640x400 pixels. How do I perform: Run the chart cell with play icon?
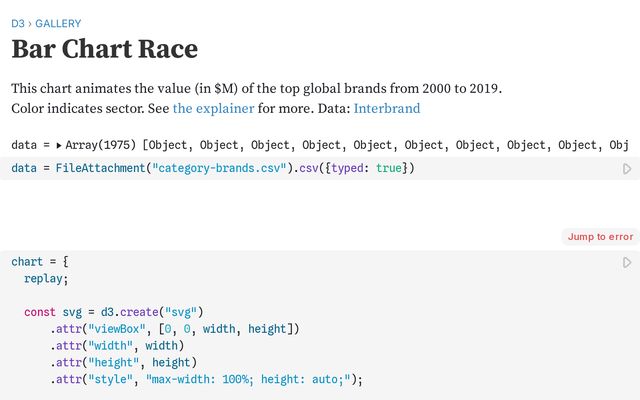(x=627, y=262)
